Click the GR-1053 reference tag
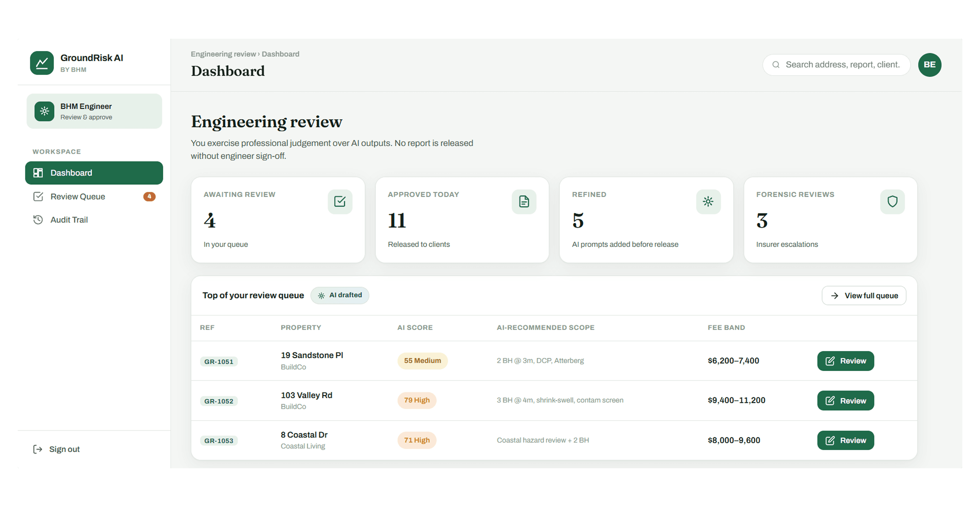The height and width of the screenshot is (507, 980). point(219,441)
